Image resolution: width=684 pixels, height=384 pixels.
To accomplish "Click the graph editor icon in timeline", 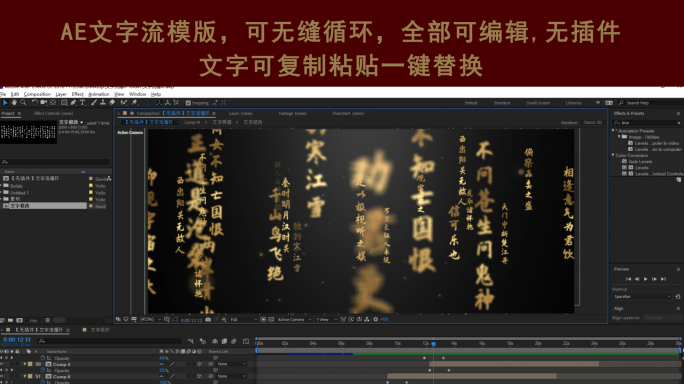I will click(246, 341).
